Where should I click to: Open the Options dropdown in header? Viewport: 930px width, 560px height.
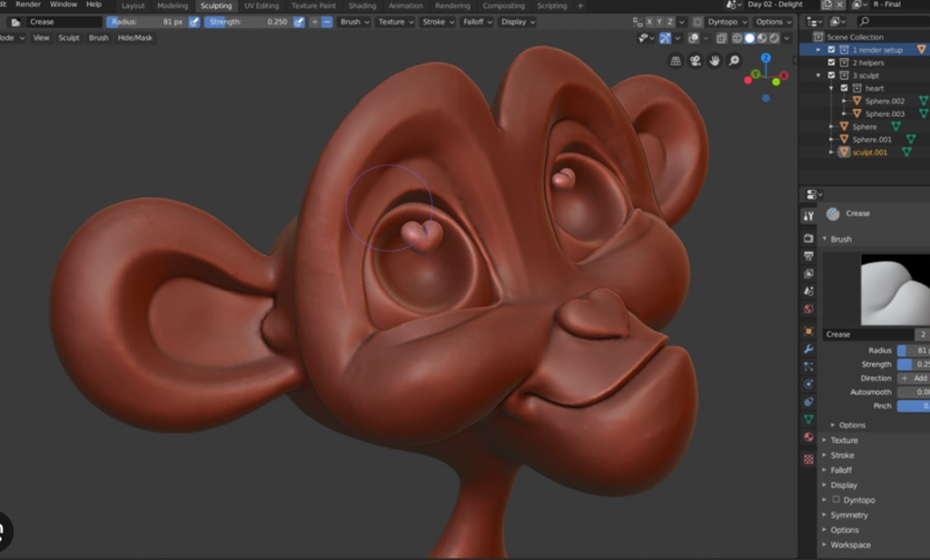774,22
